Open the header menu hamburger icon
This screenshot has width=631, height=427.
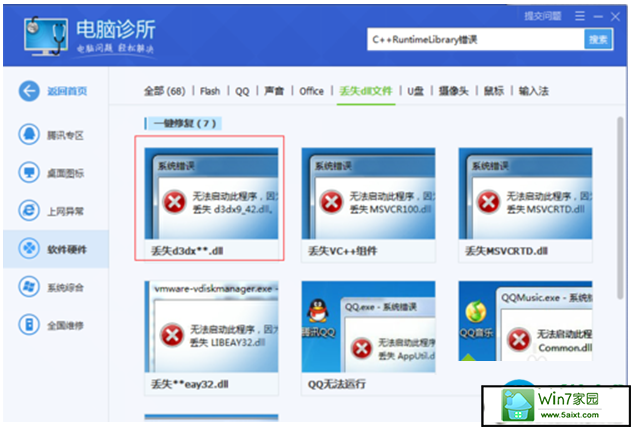[x=580, y=17]
